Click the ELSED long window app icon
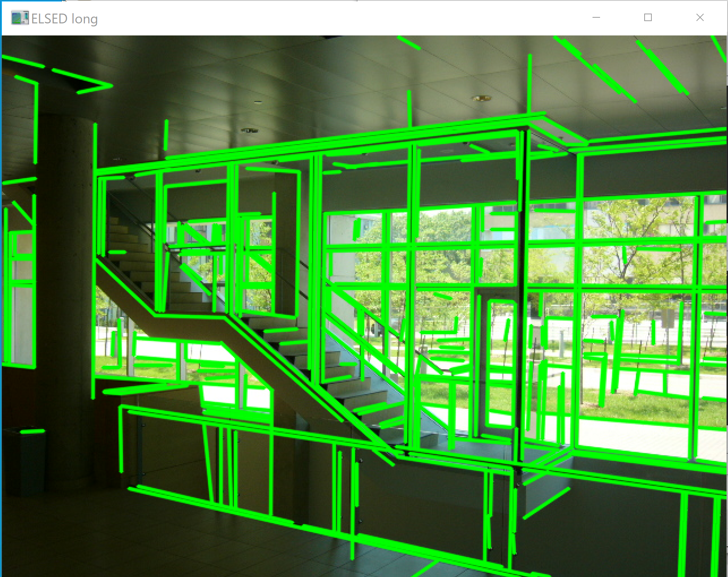The height and width of the screenshot is (577, 728). point(20,18)
